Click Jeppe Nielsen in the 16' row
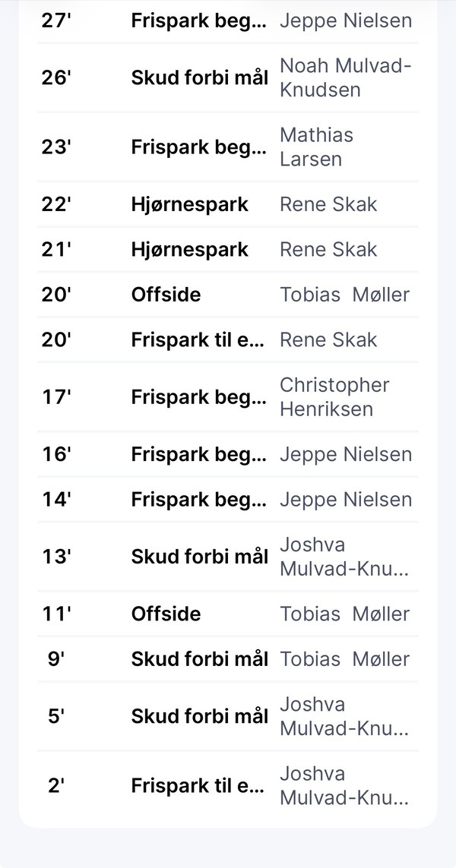The height and width of the screenshot is (868, 456). pos(346,454)
